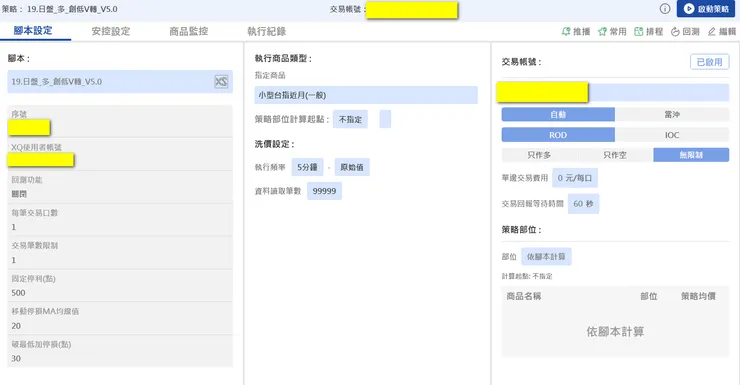740x385 pixels.
Task: Edit 交易回報等待時間 60 秒 field
Action: pos(583,204)
